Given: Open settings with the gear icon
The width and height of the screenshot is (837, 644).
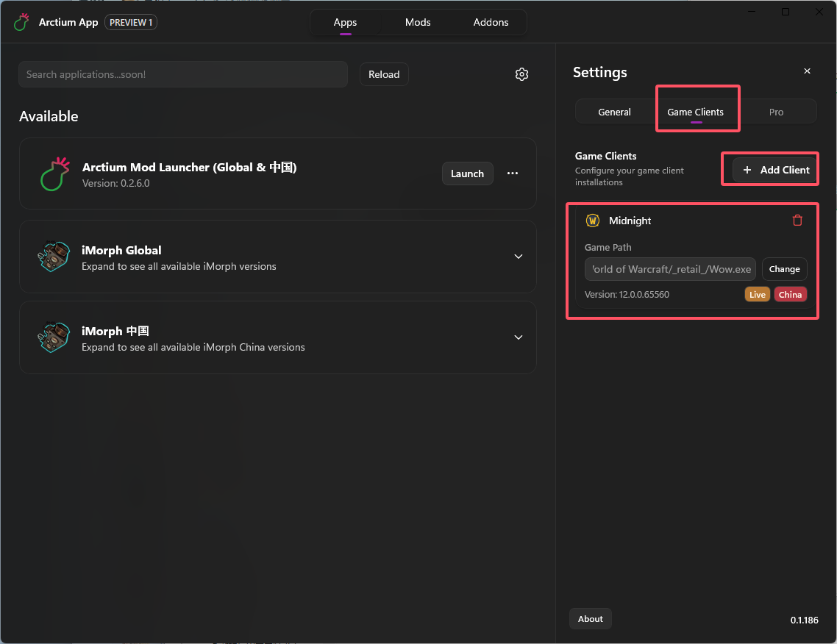Looking at the screenshot, I should tap(521, 74).
